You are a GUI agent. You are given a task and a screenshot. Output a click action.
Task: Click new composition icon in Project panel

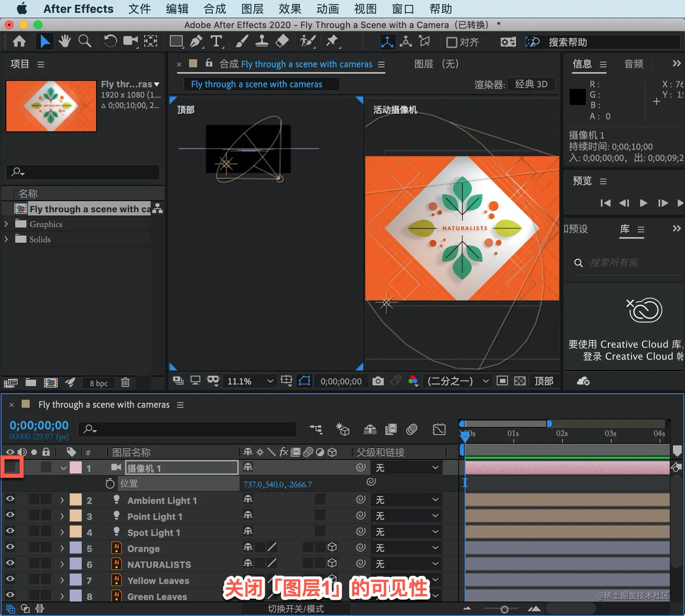[x=51, y=383]
